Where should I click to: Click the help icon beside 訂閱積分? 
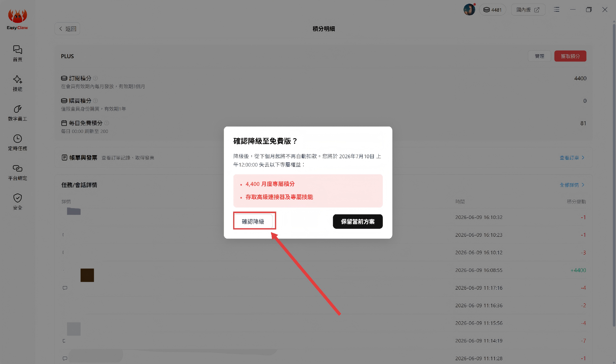95,78
